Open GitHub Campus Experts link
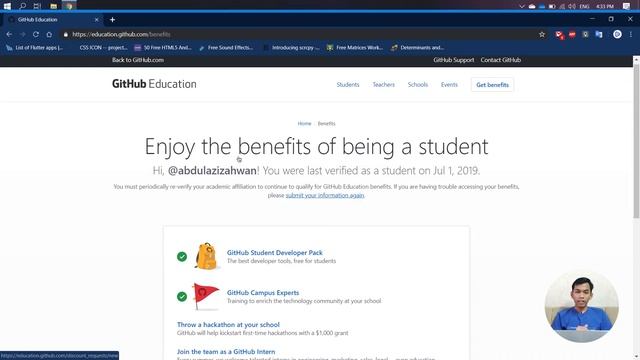 click(x=263, y=293)
